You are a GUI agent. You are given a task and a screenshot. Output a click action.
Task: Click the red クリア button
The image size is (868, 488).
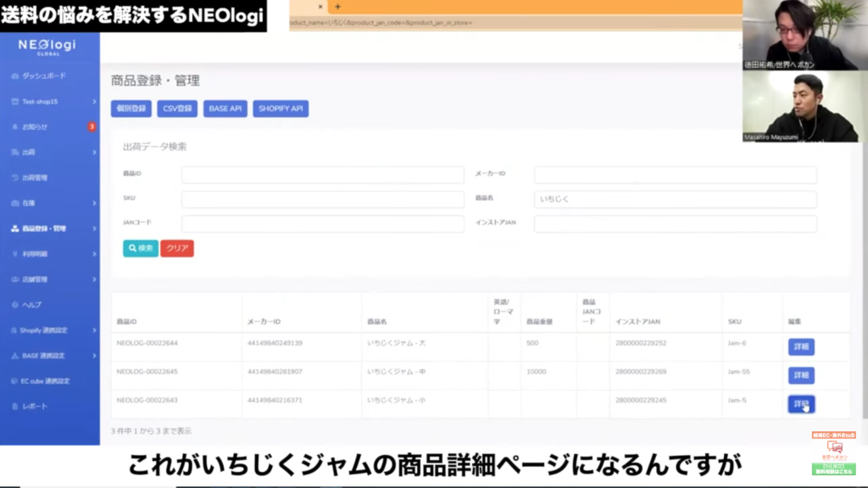pyautogui.click(x=177, y=248)
